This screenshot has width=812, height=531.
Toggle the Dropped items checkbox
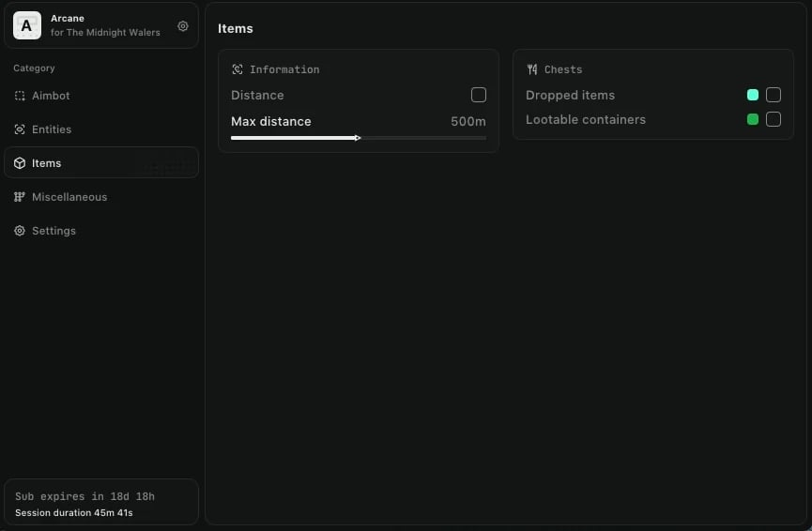tap(774, 95)
